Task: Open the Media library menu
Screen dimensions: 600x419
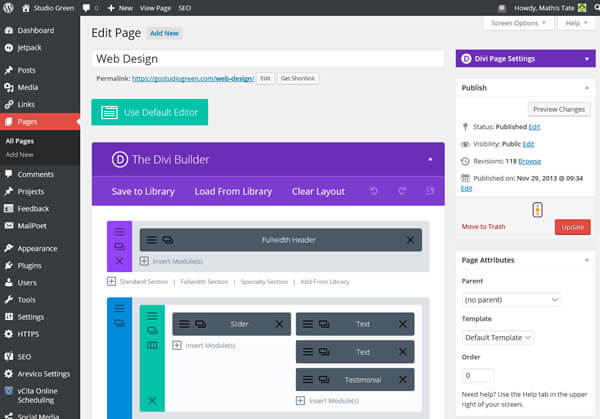Action: (28, 87)
